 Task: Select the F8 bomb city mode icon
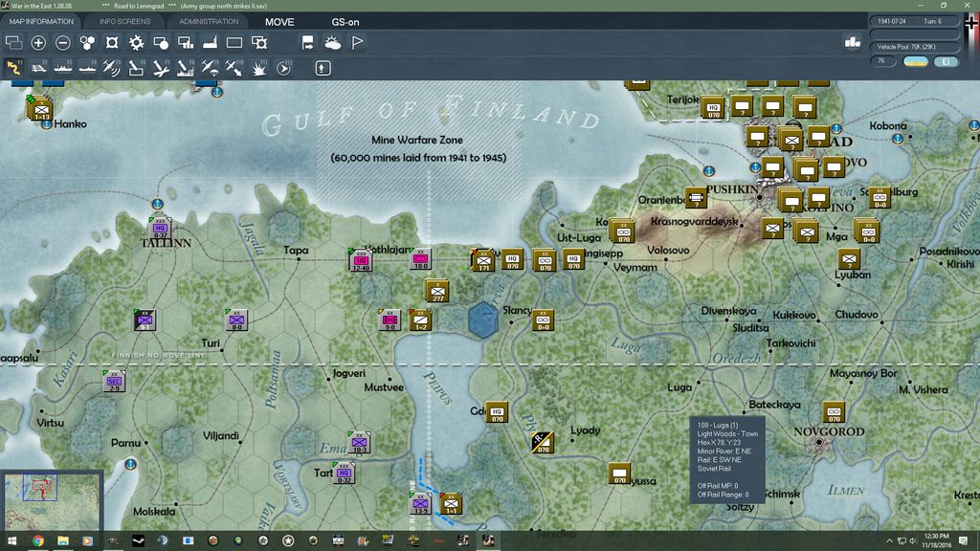185,68
